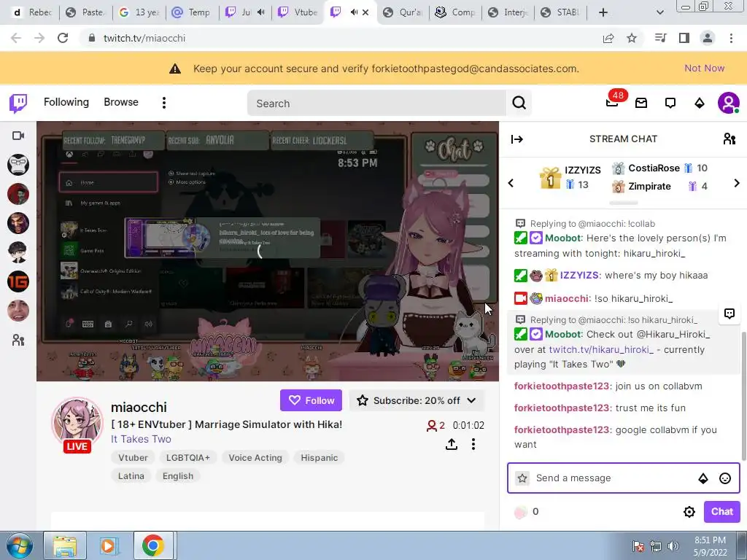Screen dimensions: 747x560
Task: Click the stream video player
Action: click(x=268, y=251)
